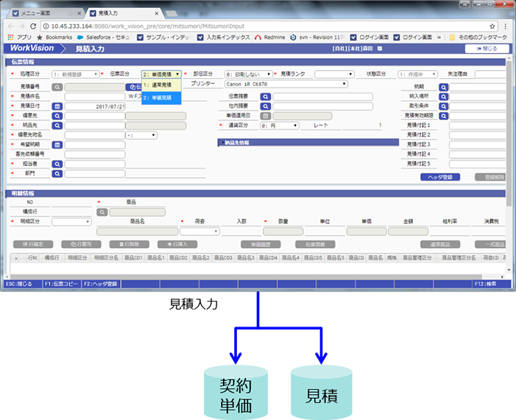Click the search icon beside 部門
Screen dimensions: 516x420
pyautogui.click(x=57, y=174)
